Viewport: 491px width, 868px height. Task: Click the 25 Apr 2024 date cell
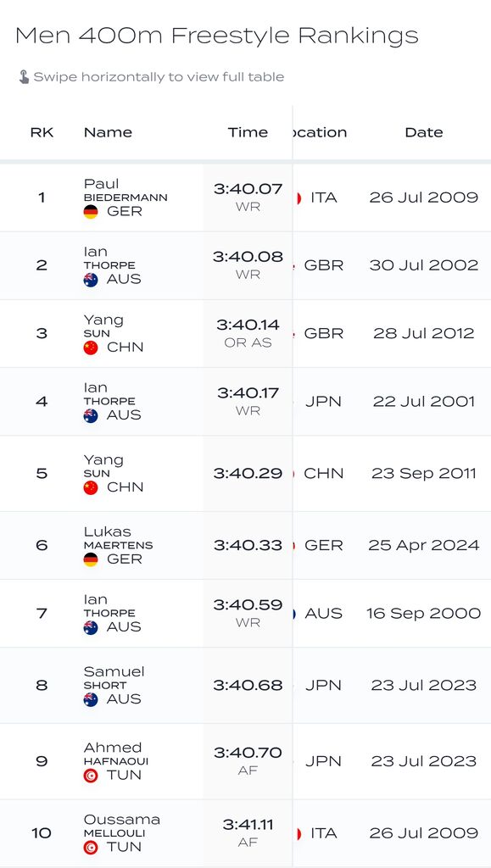(x=424, y=545)
